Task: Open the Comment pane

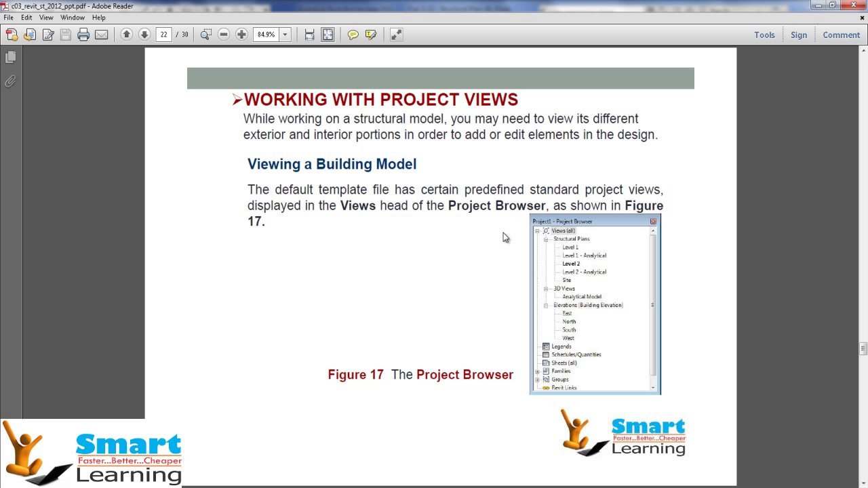Action: click(x=842, y=35)
